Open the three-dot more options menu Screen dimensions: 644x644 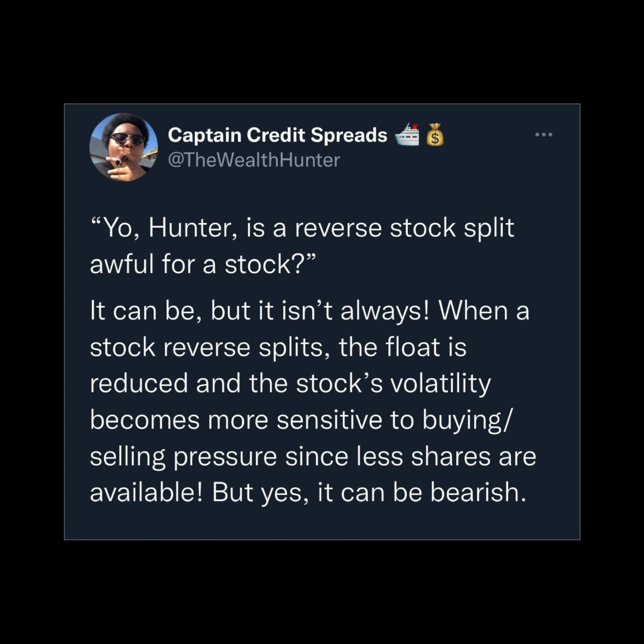(544, 134)
